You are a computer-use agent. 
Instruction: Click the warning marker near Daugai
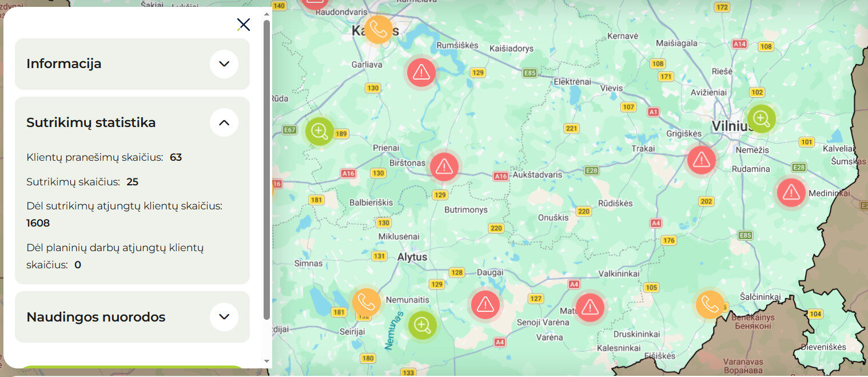pyautogui.click(x=485, y=304)
